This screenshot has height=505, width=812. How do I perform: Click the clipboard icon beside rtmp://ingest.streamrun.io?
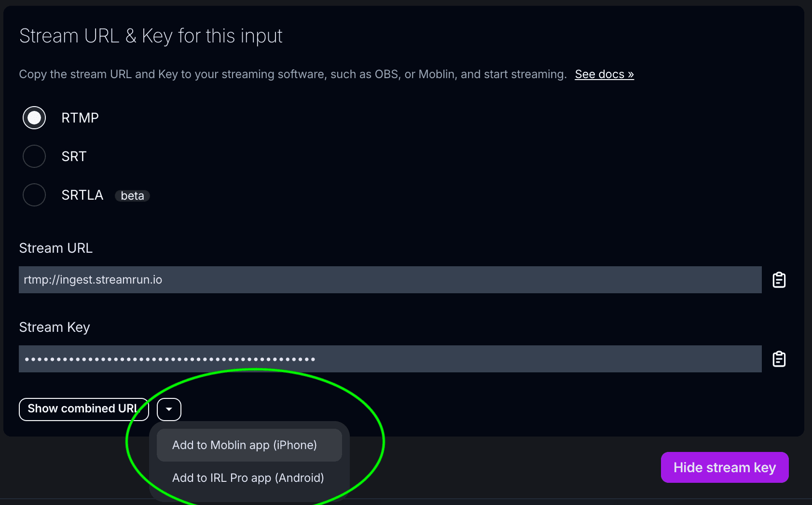coord(780,280)
